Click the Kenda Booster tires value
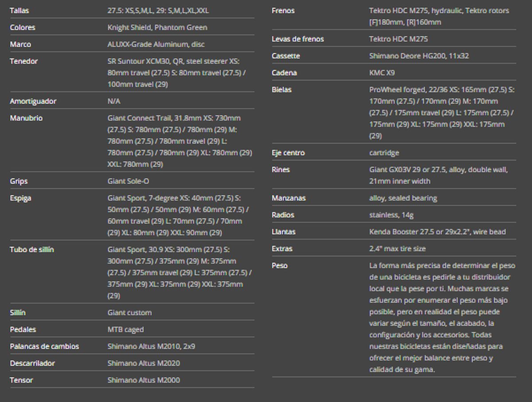Screen dimensions: 532x402 tap(437, 231)
